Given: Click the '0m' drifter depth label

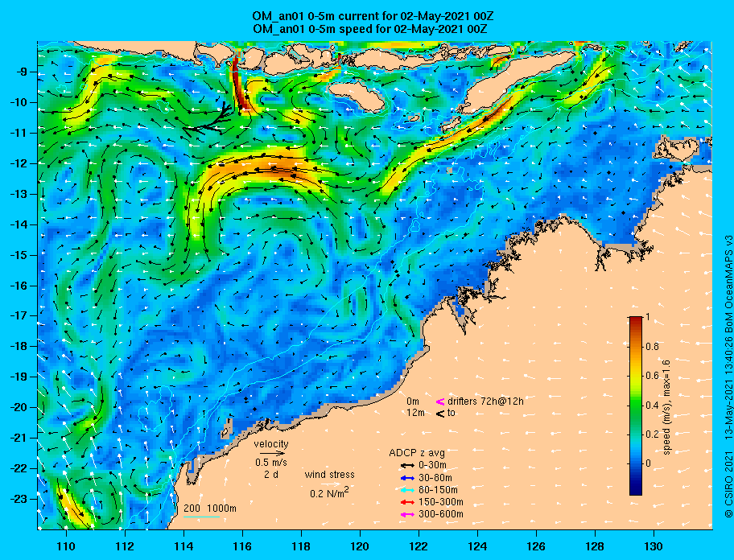Looking at the screenshot, I should tap(413, 401).
